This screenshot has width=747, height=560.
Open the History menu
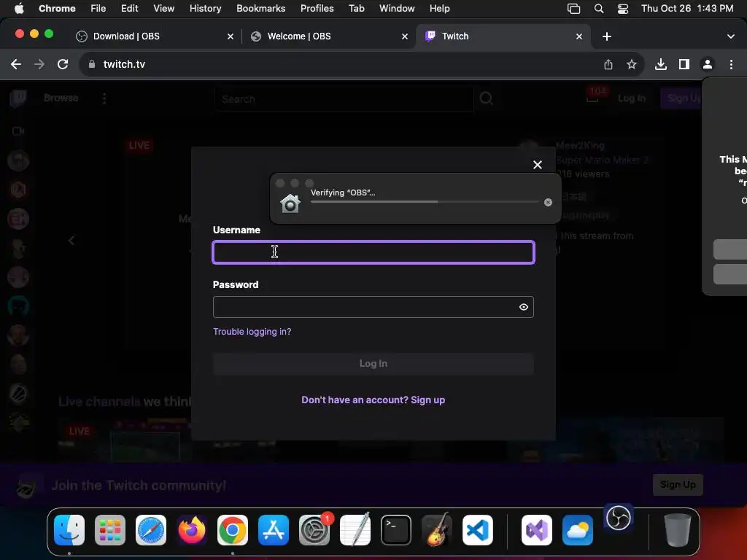[x=205, y=9]
